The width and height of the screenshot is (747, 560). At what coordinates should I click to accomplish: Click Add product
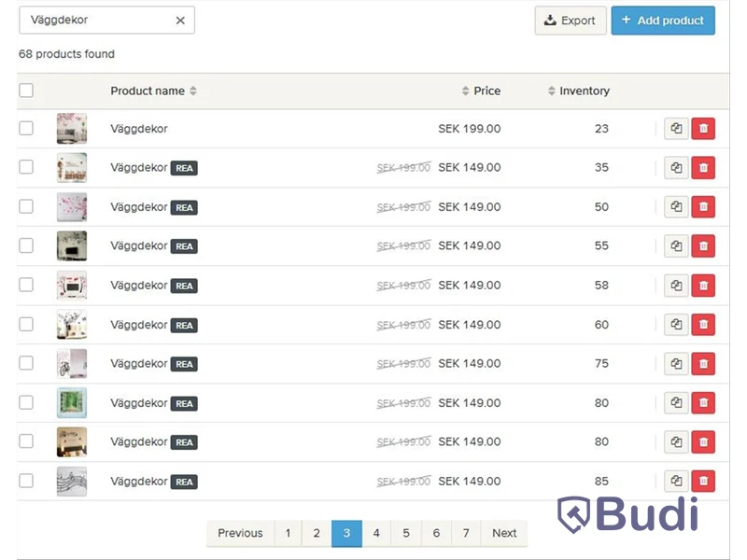coord(663,21)
